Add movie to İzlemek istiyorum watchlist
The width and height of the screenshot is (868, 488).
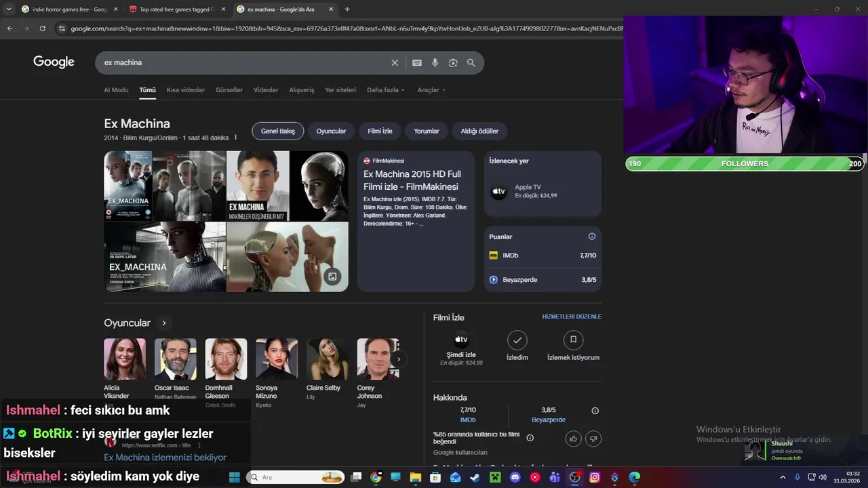click(x=573, y=346)
